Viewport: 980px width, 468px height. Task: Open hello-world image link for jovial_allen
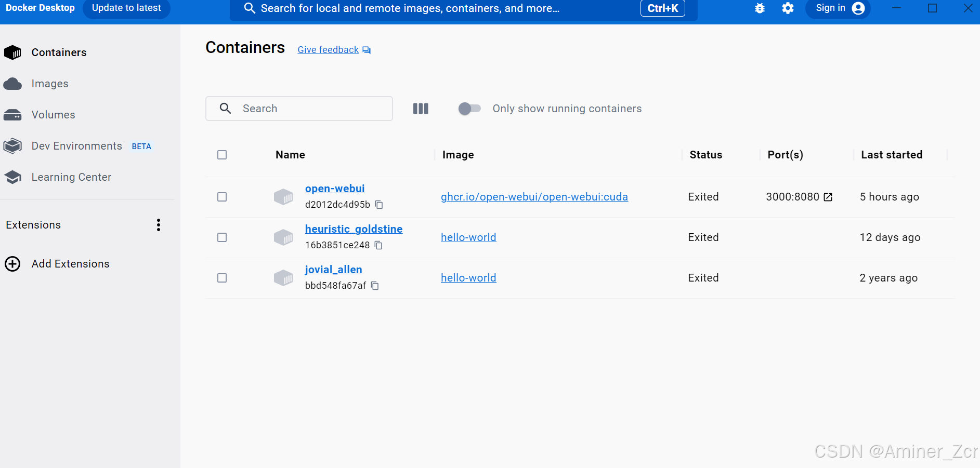click(x=468, y=278)
